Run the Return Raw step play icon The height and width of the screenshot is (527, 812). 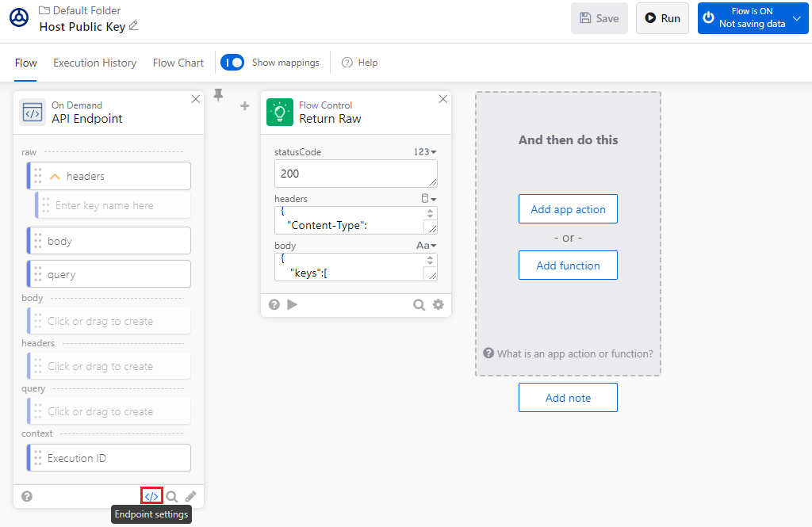292,304
